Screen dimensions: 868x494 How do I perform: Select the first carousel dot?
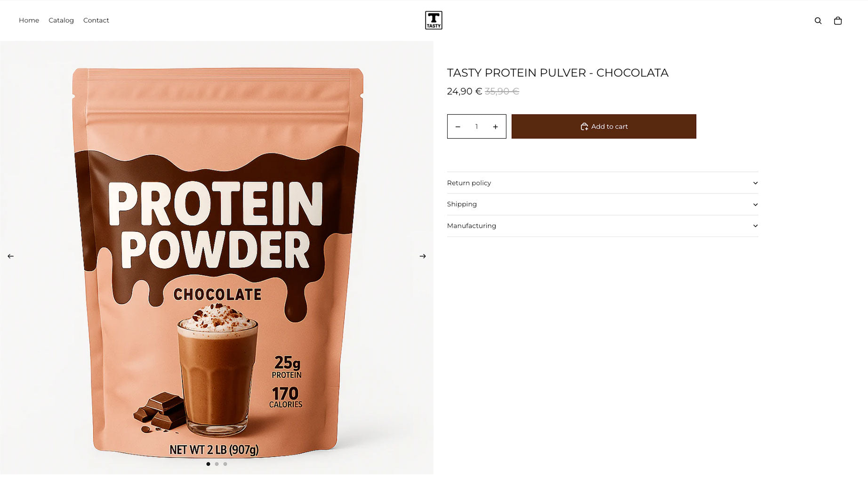pos(208,464)
